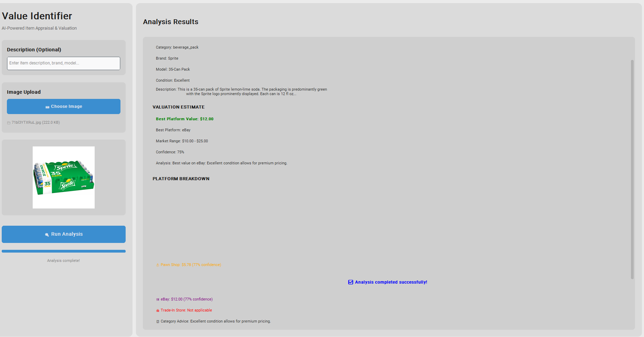The height and width of the screenshot is (337, 644).
Task: Focus the item description input field
Action: pyautogui.click(x=64, y=63)
